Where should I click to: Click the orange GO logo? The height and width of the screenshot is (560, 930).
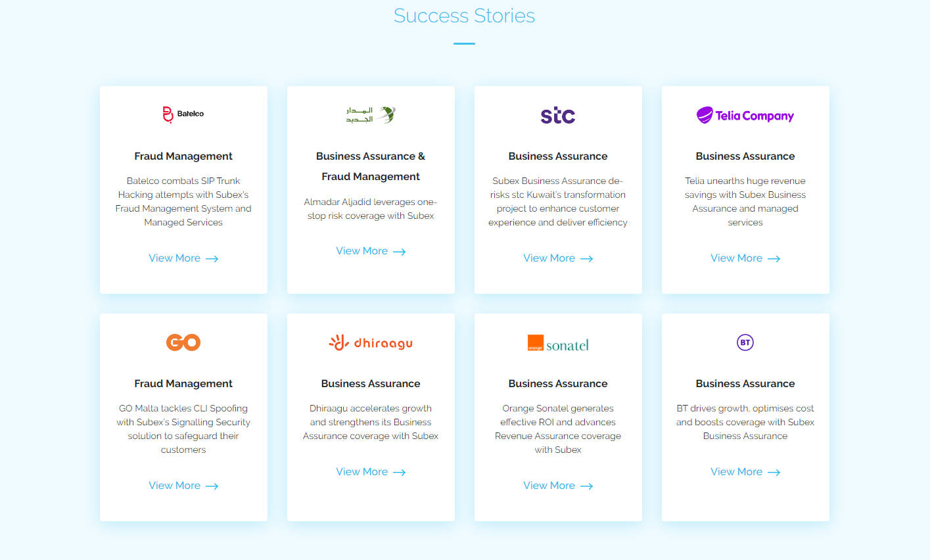coord(183,342)
